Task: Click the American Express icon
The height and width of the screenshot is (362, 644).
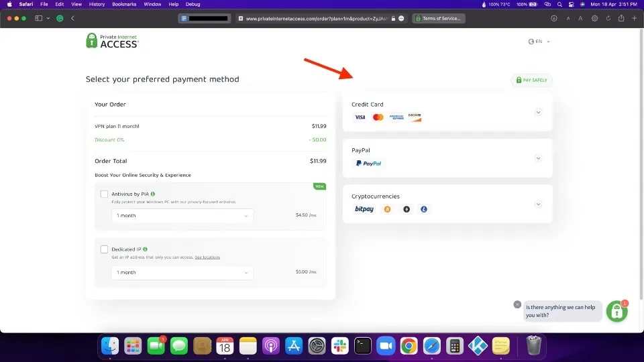Action: coord(396,117)
